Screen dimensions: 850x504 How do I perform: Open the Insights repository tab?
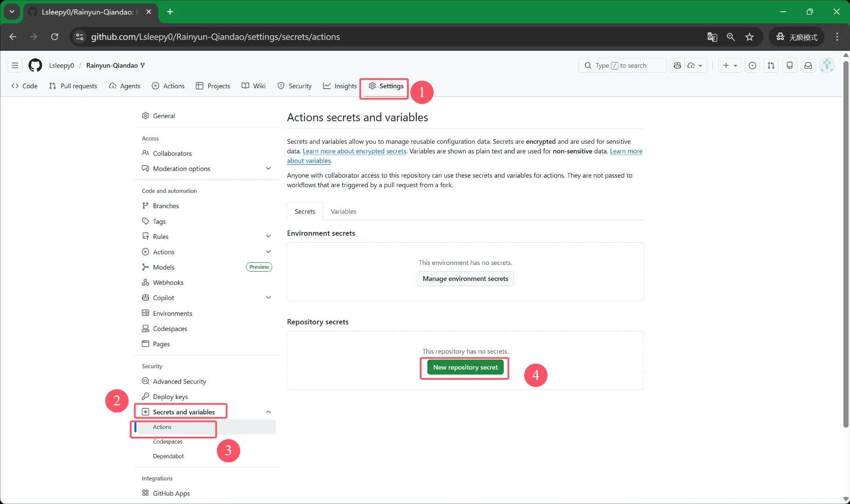click(x=340, y=86)
